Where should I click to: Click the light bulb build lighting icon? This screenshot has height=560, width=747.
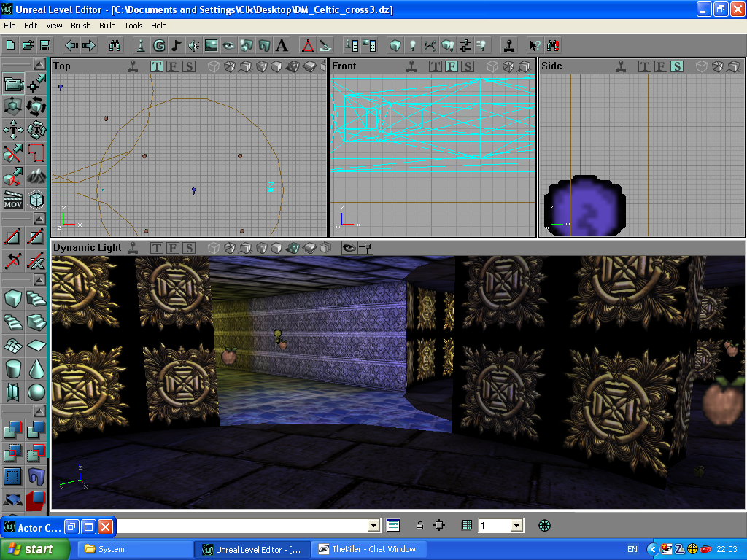coord(412,45)
